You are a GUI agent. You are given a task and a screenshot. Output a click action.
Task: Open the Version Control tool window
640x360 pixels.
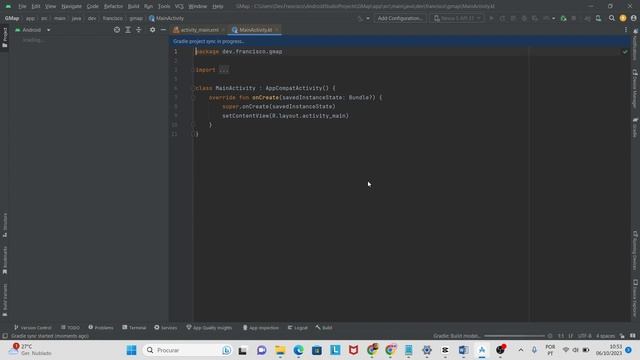coord(33,328)
